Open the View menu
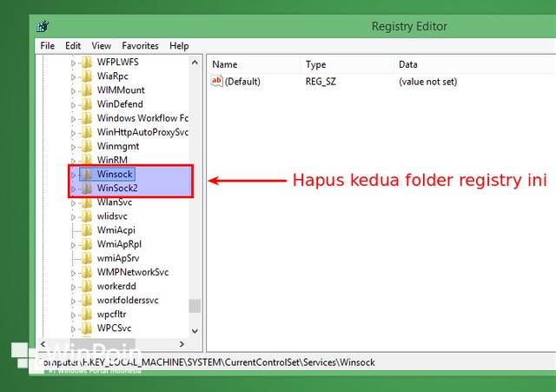Image resolution: width=556 pixels, height=392 pixels. coord(102,46)
